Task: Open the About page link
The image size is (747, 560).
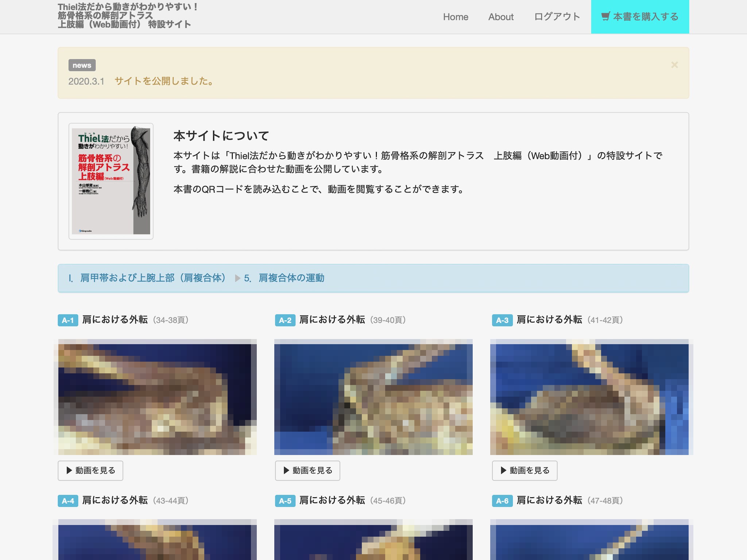Action: point(501,17)
